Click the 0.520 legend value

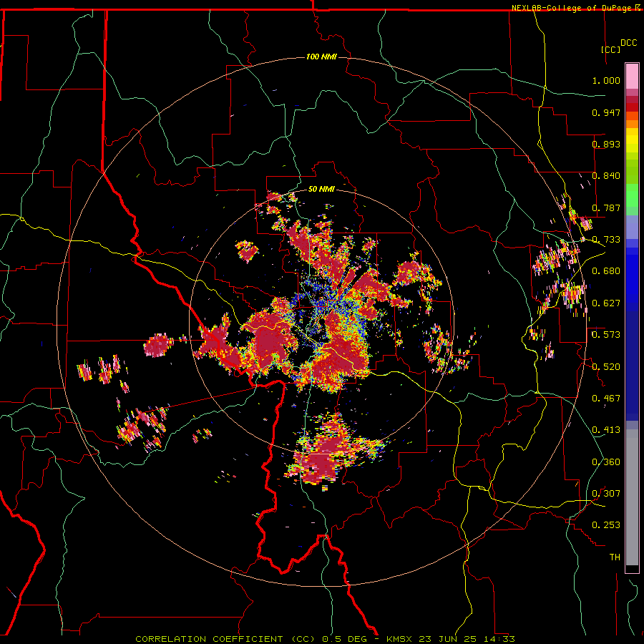[606, 367]
